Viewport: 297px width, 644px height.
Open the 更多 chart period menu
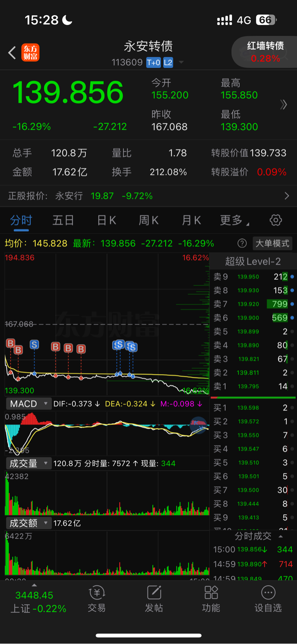234,220
